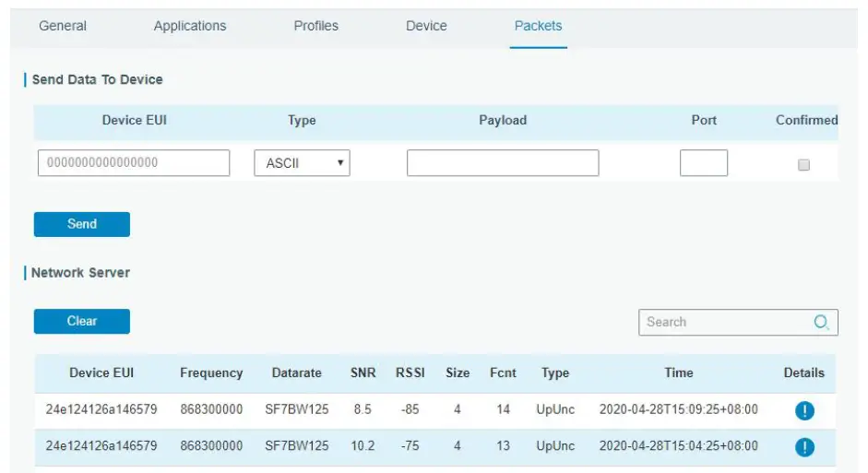Click the search magnifier icon
Image resolution: width=868 pixels, height=473 pixels.
pyautogui.click(x=821, y=323)
